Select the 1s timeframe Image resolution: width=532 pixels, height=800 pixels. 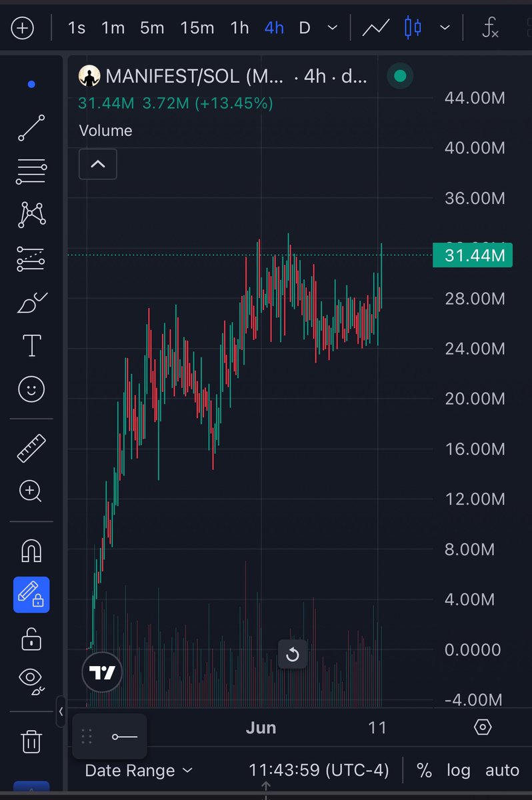(x=77, y=28)
